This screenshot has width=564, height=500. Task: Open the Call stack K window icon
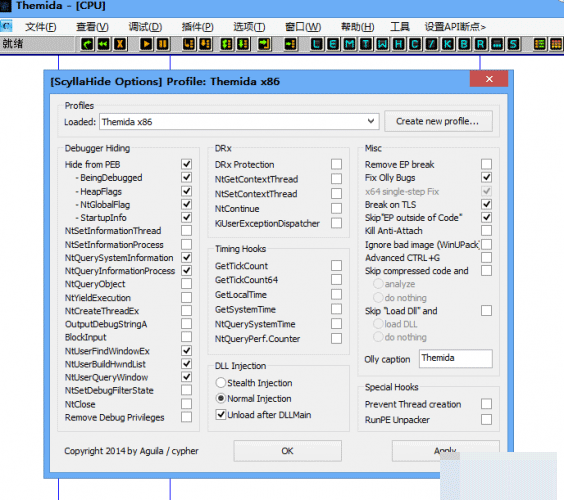(x=447, y=44)
